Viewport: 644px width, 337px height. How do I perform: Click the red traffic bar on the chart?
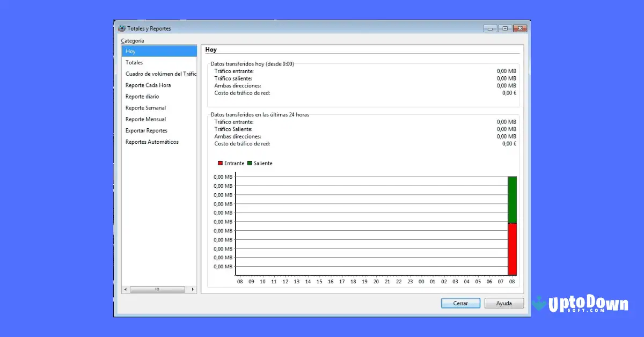[x=511, y=247]
